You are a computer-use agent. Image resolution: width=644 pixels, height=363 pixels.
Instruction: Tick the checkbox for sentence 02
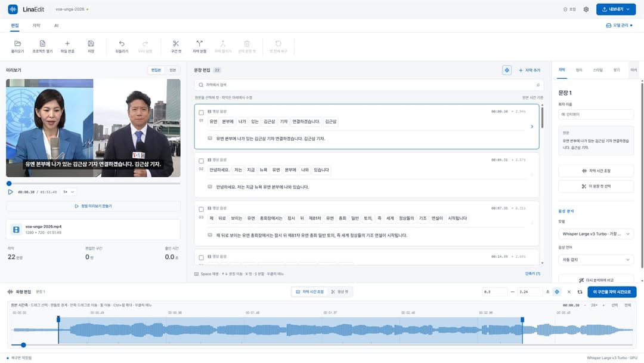202,161
